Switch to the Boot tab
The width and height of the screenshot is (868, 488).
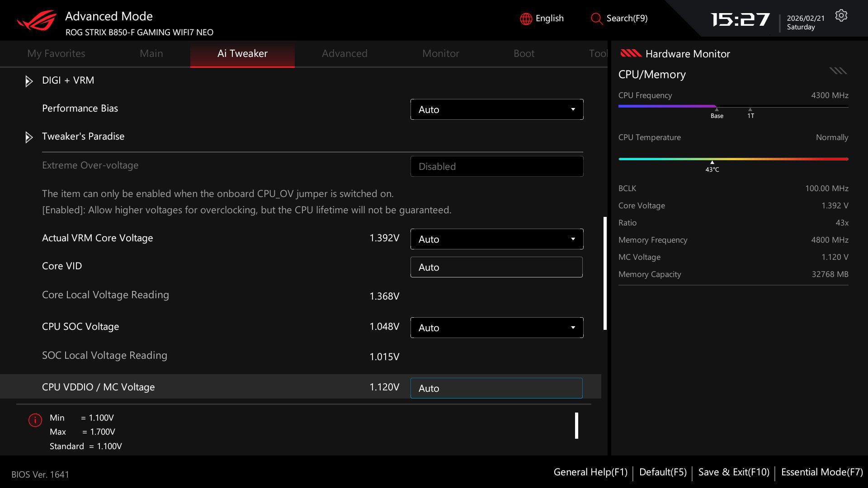(x=524, y=53)
